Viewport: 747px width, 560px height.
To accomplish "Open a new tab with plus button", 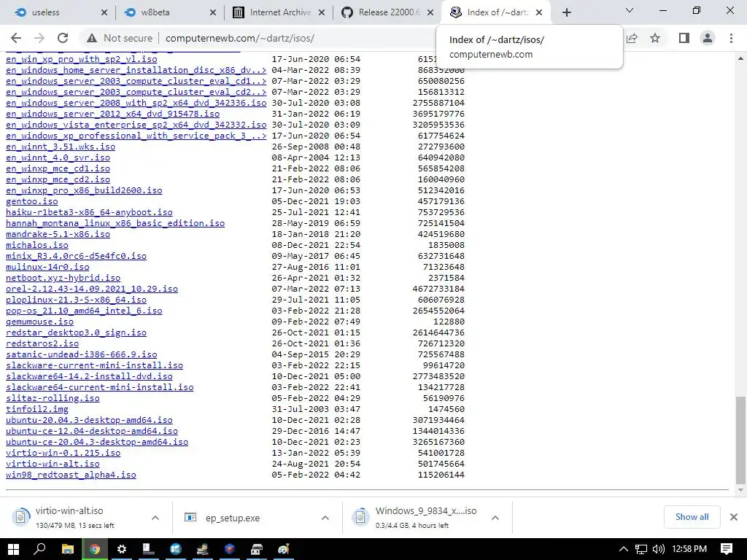I will tap(566, 12).
